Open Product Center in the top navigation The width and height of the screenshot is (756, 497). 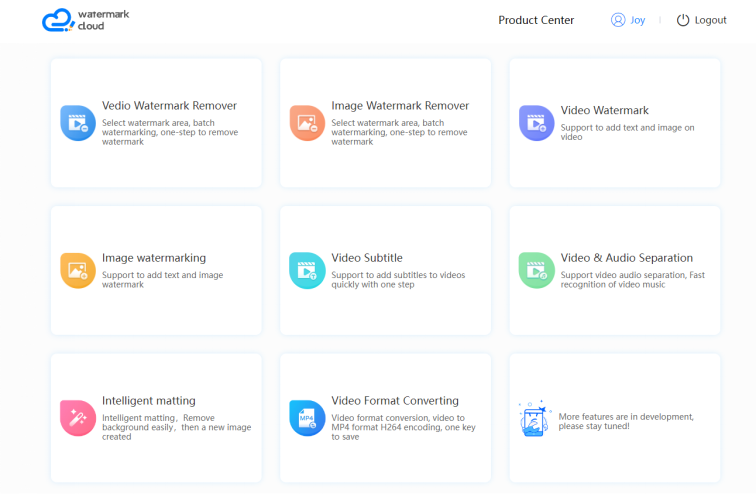click(x=536, y=20)
